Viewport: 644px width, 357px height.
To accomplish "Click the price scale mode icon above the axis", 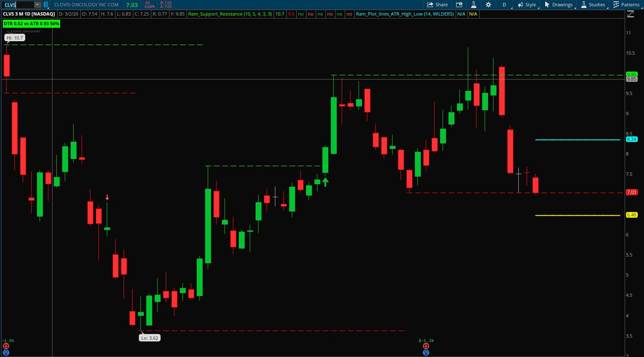I will 630,14.
